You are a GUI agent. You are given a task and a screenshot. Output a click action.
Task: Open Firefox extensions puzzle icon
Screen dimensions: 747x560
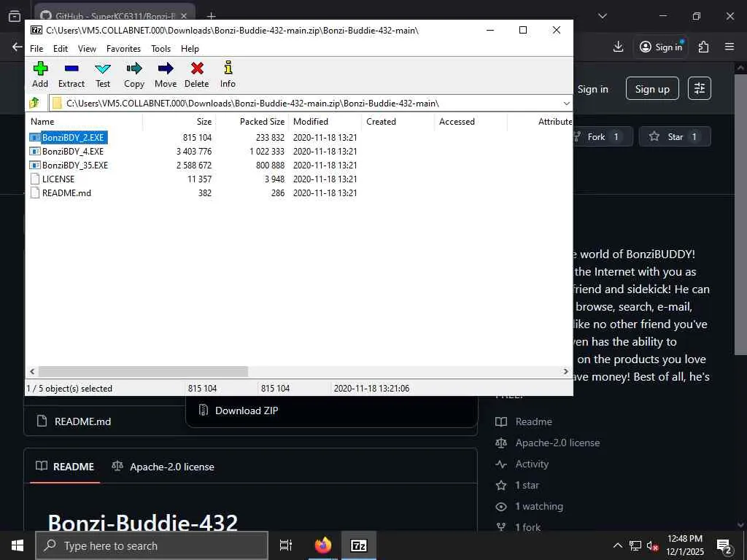click(x=703, y=47)
